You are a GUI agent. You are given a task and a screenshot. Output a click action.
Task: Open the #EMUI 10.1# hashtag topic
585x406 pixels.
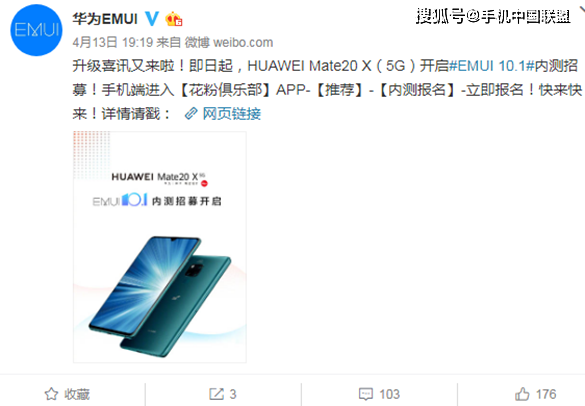tap(492, 66)
